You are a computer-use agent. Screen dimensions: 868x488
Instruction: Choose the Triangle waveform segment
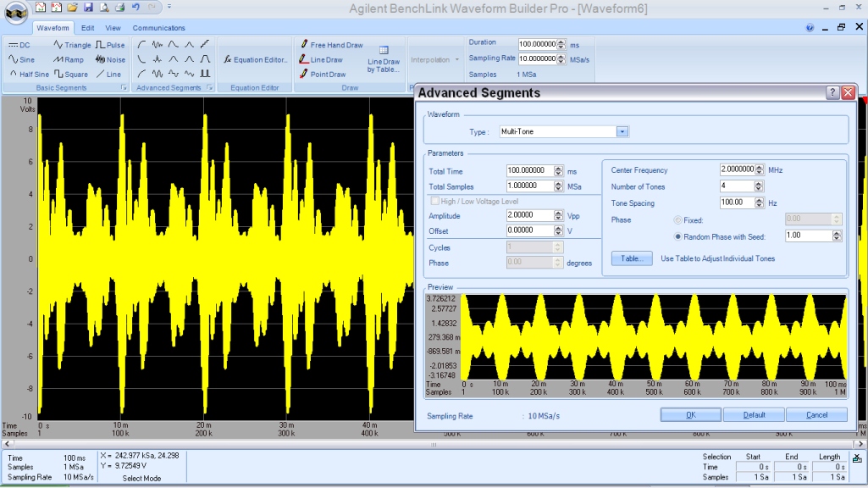72,45
